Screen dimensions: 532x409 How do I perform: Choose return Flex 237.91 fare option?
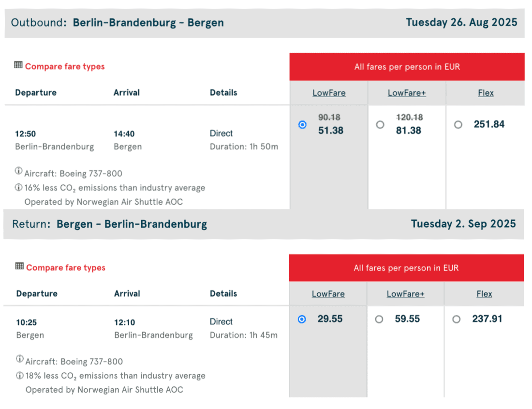[457, 319]
